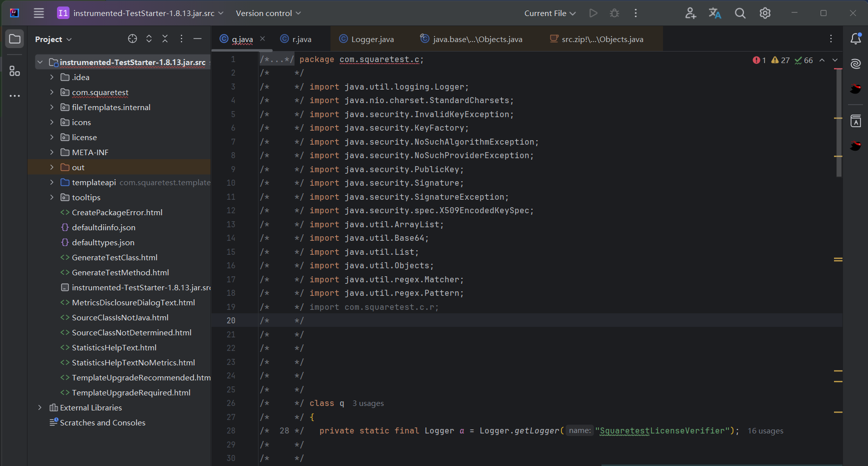868x466 pixels.
Task: Click the '3 usages' inlay hint
Action: [368, 403]
